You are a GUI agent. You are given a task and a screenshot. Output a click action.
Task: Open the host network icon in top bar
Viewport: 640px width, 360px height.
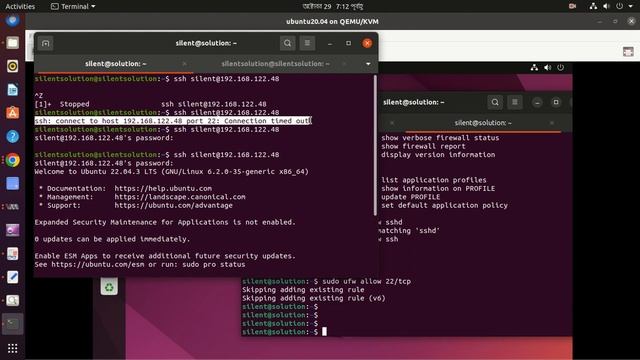click(x=593, y=6)
